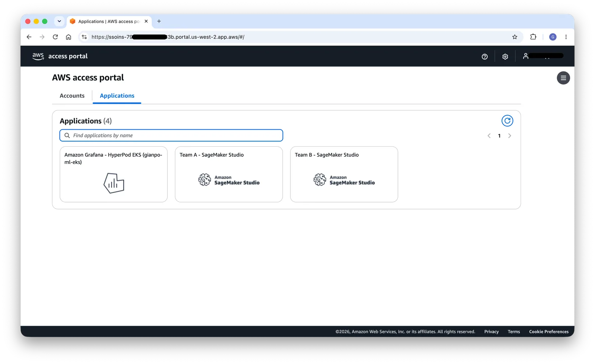The width and height of the screenshot is (595, 364).
Task: Click the Applications (4) section heading
Action: [86, 121]
